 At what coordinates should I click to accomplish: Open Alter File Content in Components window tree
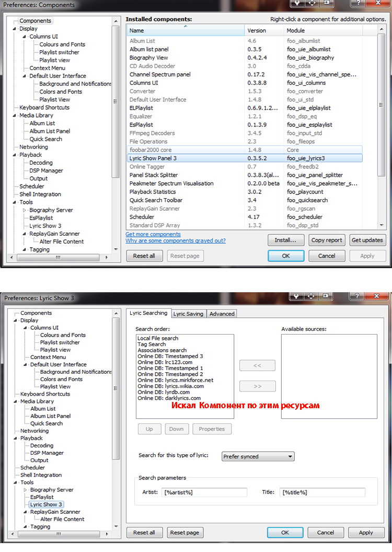pos(62,242)
